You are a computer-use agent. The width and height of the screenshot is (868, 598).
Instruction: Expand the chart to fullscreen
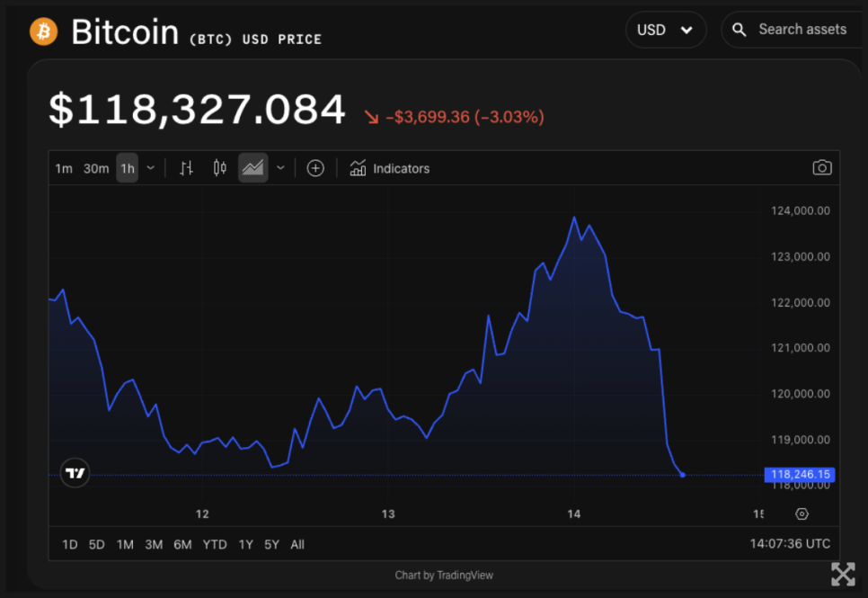(843, 574)
